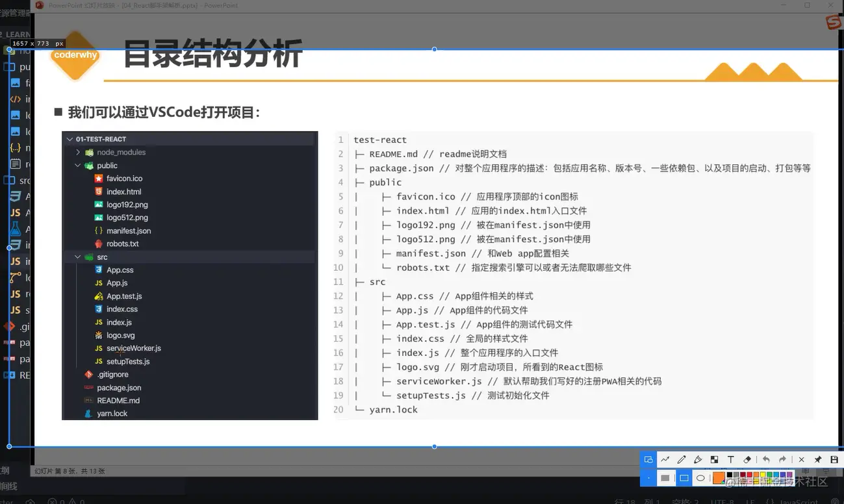Viewport: 844px width, 504px height.
Task: Redo the annotation
Action: click(x=782, y=460)
